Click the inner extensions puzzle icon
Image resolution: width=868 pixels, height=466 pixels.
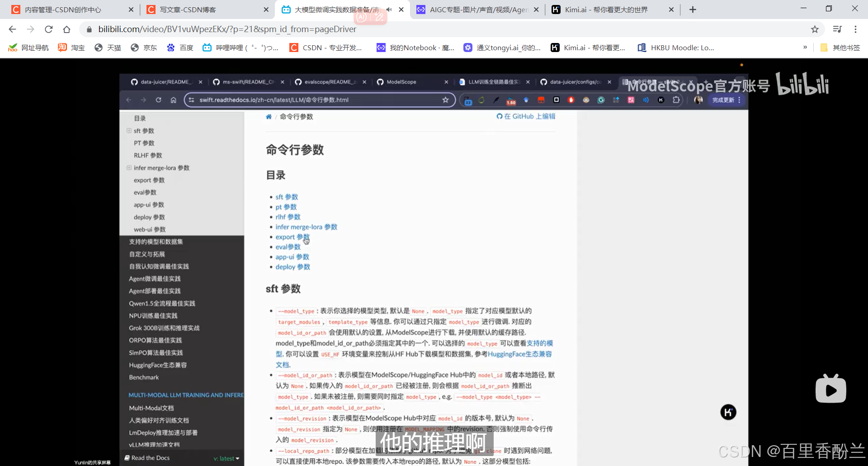[x=676, y=100]
